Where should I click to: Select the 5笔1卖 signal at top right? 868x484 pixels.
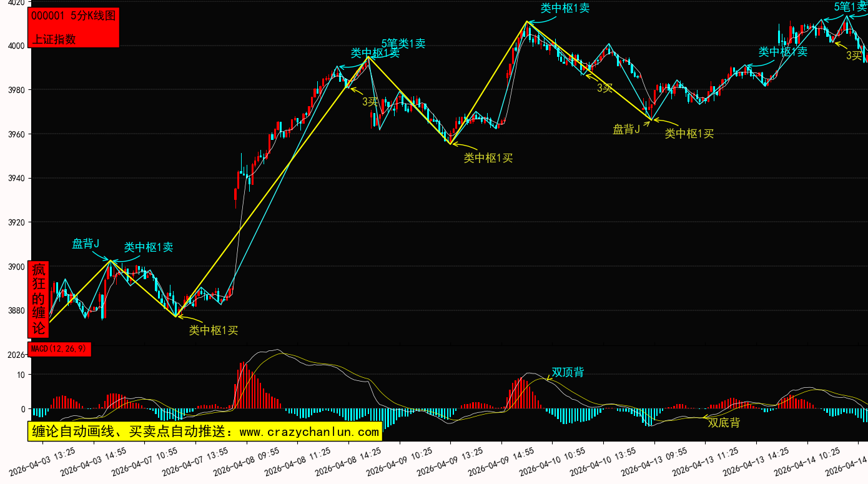point(851,7)
